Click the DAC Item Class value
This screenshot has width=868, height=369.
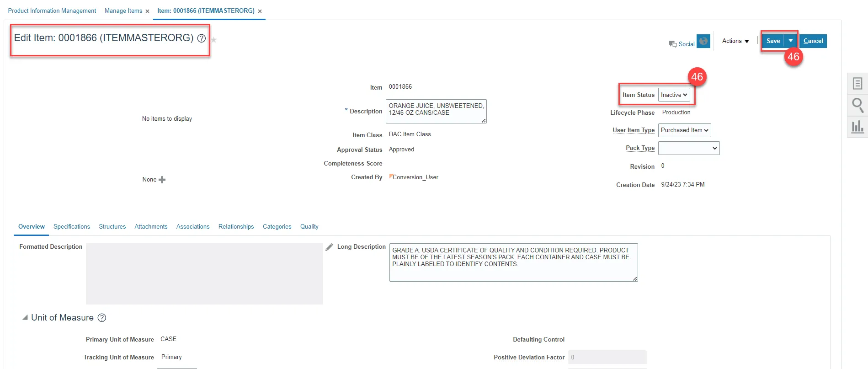pos(410,134)
